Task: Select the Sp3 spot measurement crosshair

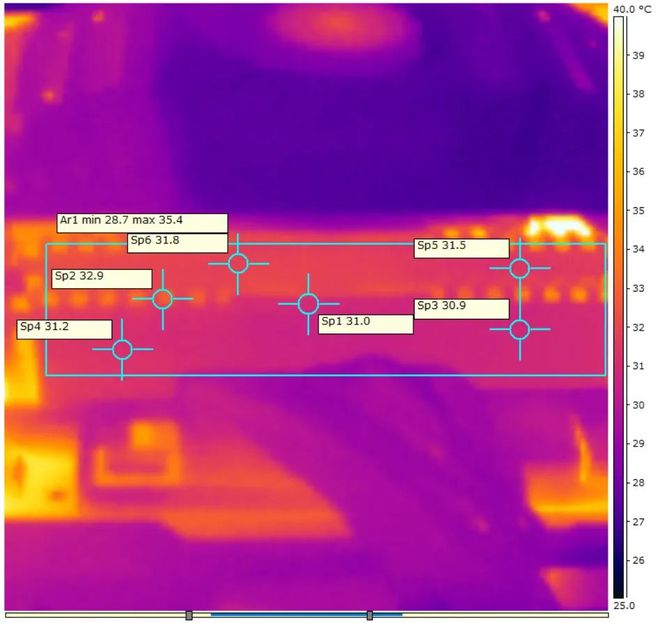Action: [x=519, y=329]
